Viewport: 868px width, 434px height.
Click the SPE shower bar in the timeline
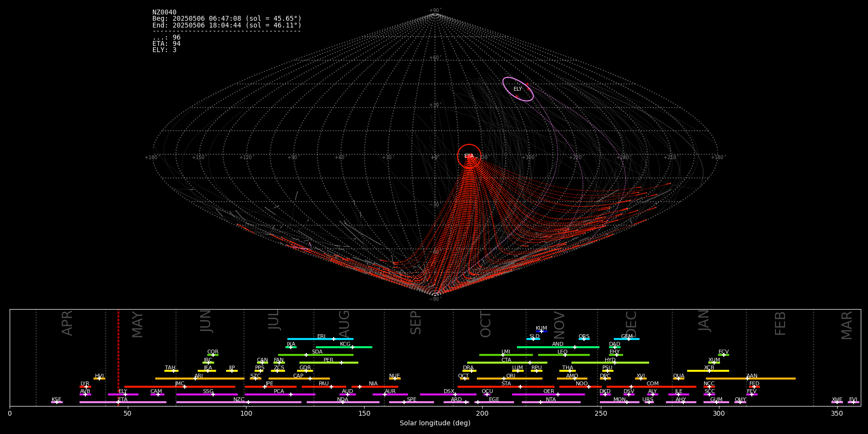point(411,402)
